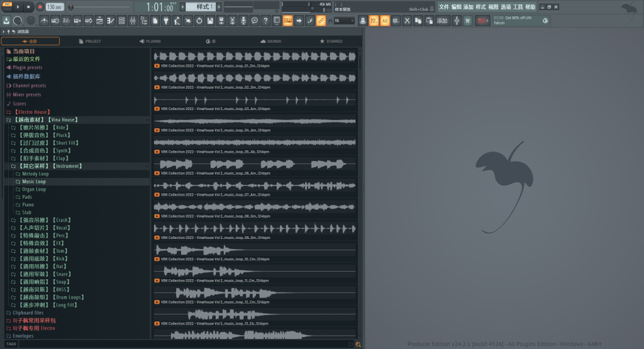Click the paste clipboard icon
This screenshot has width=644, height=349.
click(429, 21)
